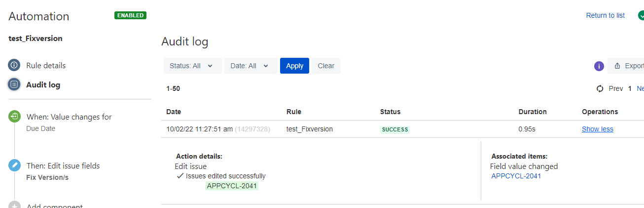Select the green trigger icon for Value changes
Viewport: 644px width, 208px height.
[14, 117]
